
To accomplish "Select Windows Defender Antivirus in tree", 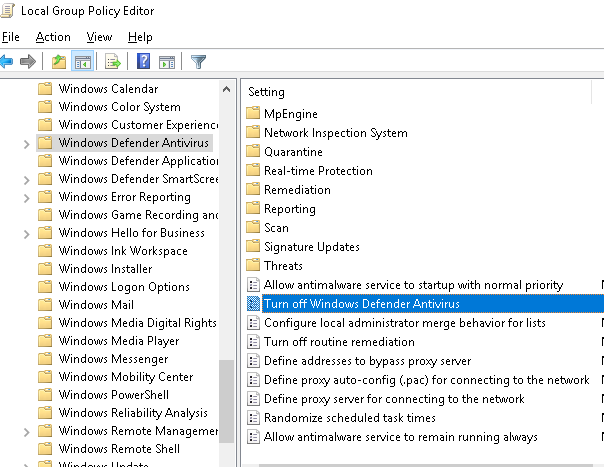I will 133,143.
